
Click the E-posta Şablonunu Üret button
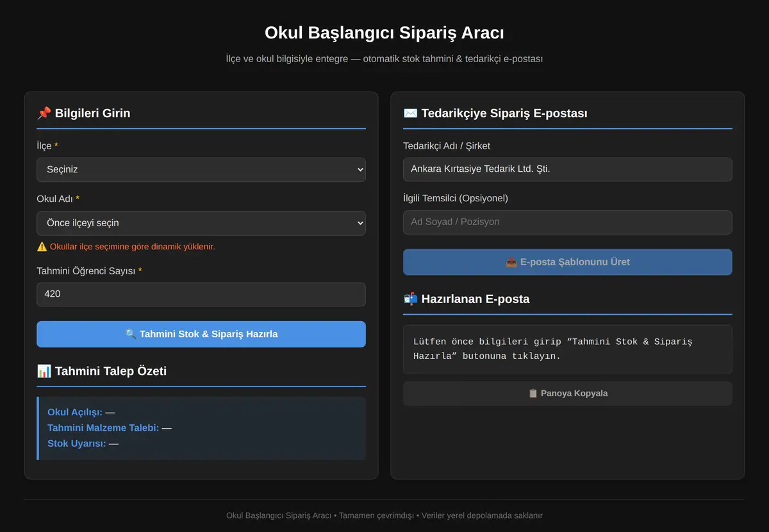point(568,262)
